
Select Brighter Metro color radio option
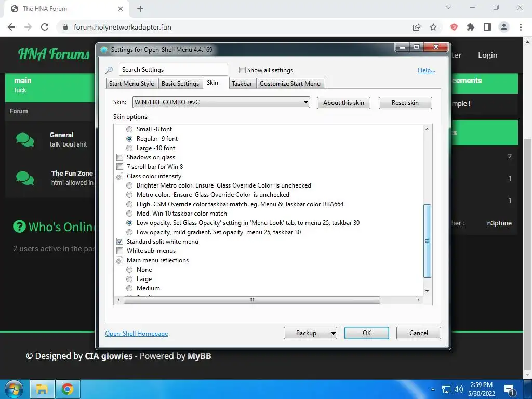click(129, 185)
